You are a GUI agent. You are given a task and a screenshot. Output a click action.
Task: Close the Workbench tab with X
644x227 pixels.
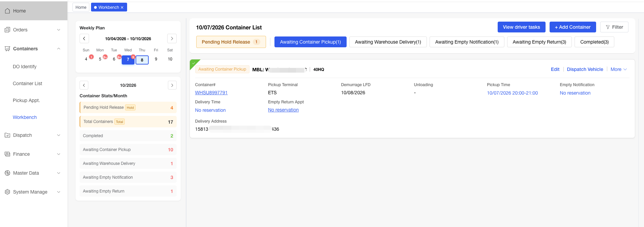pos(122,7)
